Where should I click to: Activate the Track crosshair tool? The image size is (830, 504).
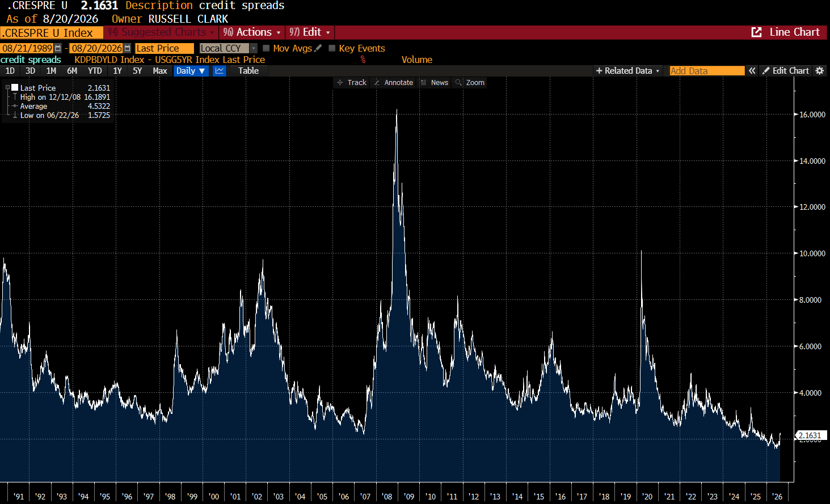tap(352, 83)
